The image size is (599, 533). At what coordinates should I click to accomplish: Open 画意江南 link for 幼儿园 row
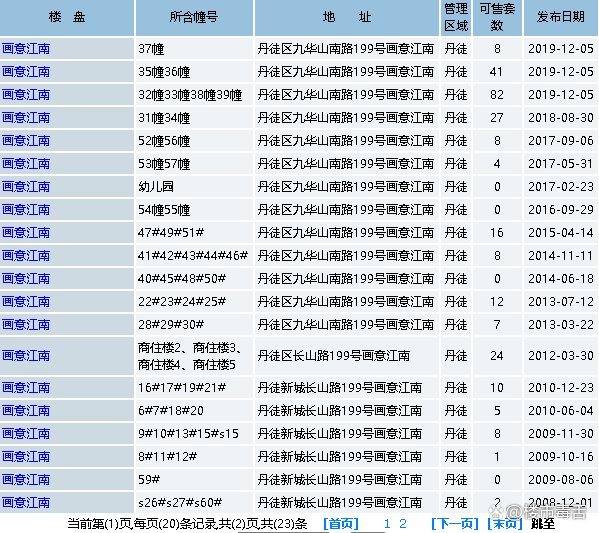click(x=26, y=186)
